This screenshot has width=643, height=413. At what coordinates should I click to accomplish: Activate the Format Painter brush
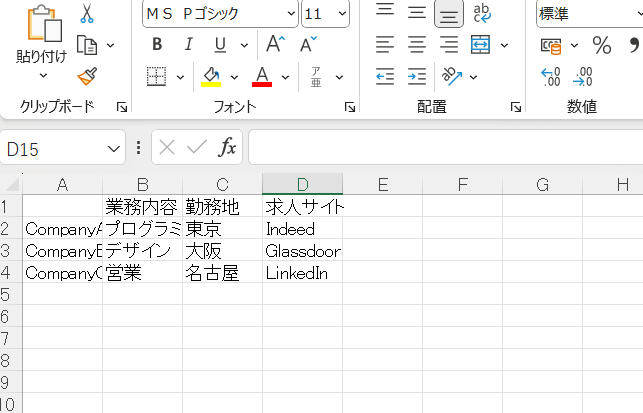coord(87,76)
